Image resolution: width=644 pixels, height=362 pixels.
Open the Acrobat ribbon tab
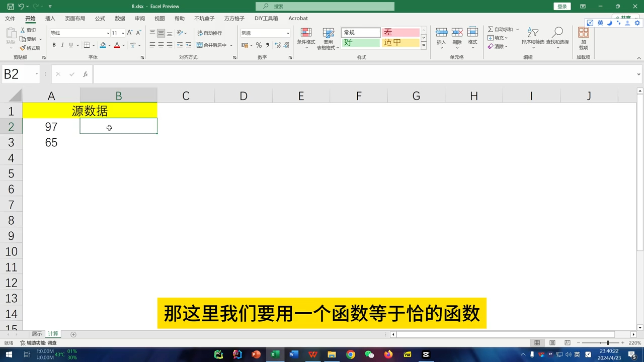(x=298, y=18)
